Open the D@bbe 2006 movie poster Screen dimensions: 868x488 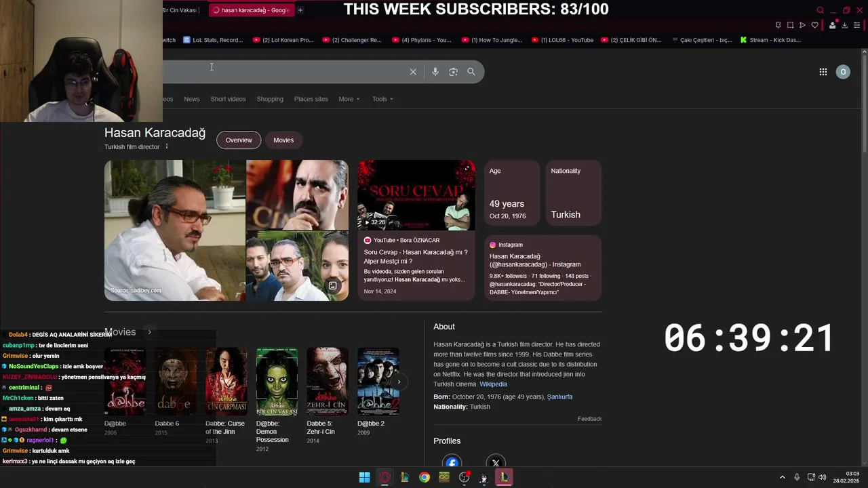(125, 382)
